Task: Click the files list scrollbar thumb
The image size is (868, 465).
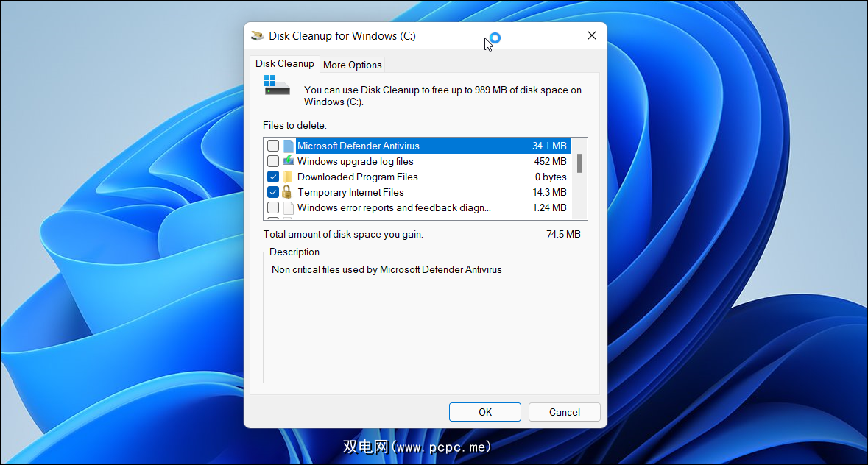Action: [579, 163]
